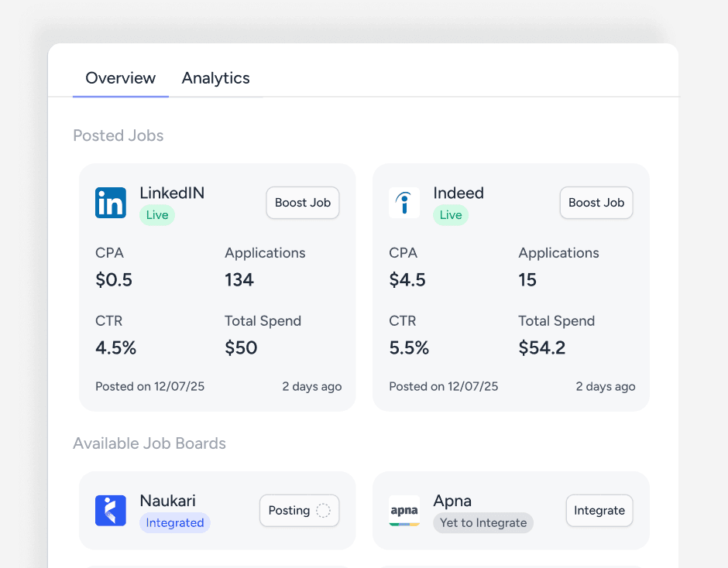The width and height of the screenshot is (728, 568).
Task: Integrate the Apna job board
Action: pos(599,511)
